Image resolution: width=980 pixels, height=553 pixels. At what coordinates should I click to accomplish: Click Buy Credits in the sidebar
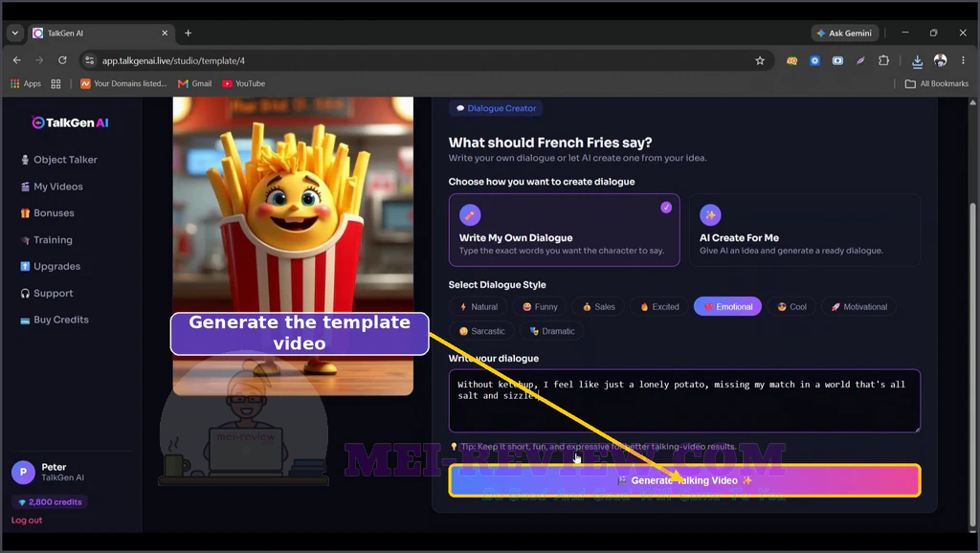[x=55, y=320]
